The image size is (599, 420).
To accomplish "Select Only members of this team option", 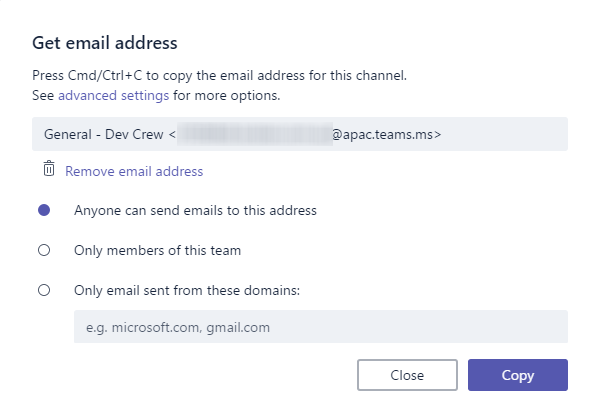I will coord(44,250).
